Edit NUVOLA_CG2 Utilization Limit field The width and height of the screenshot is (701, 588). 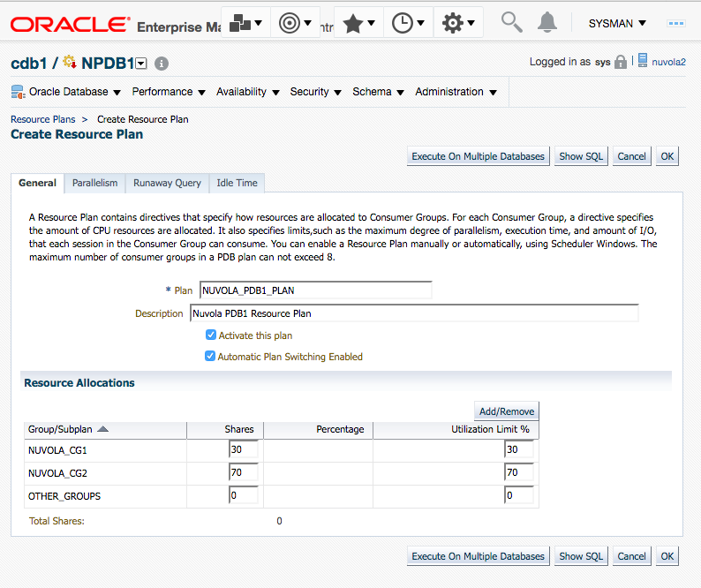pos(518,472)
